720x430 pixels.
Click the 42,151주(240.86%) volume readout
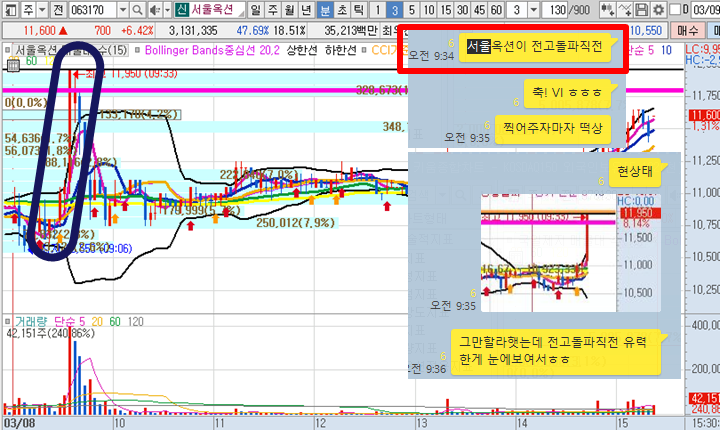(x=51, y=333)
